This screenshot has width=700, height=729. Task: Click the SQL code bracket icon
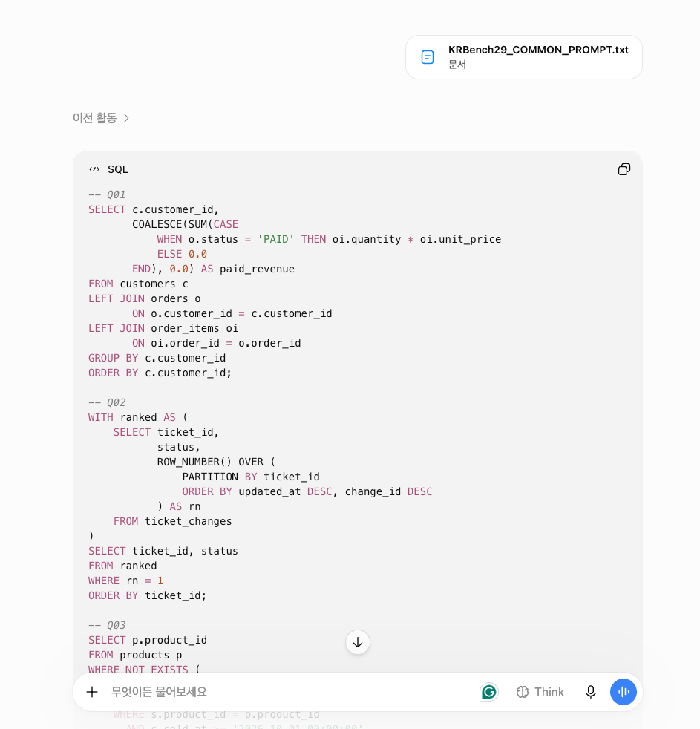point(94,169)
